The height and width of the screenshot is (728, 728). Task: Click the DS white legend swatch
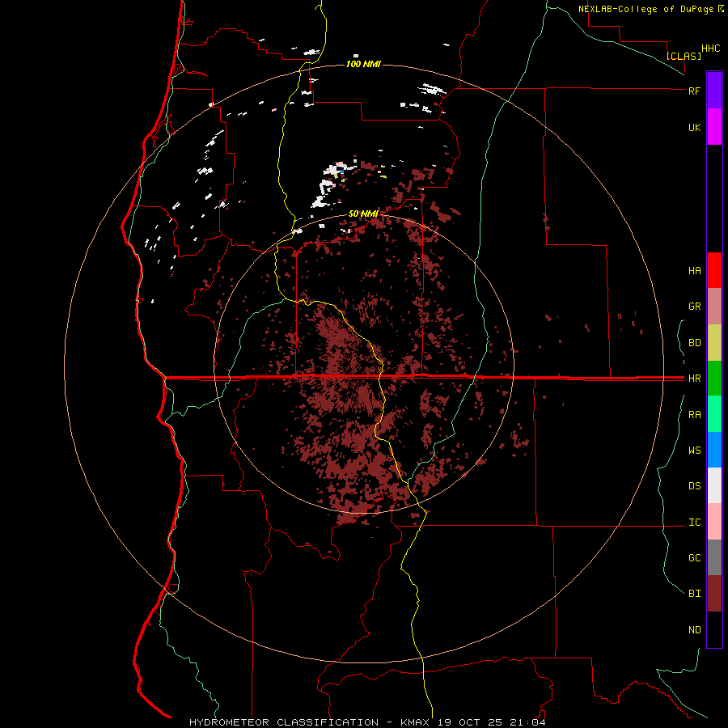pyautogui.click(x=714, y=485)
